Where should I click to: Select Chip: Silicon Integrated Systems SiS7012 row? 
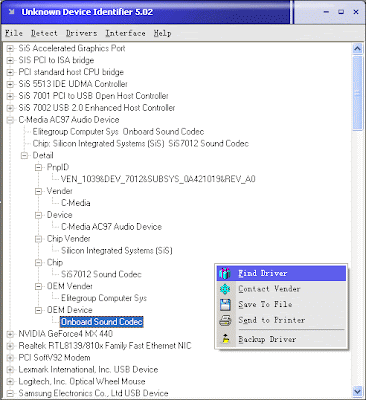(x=141, y=144)
